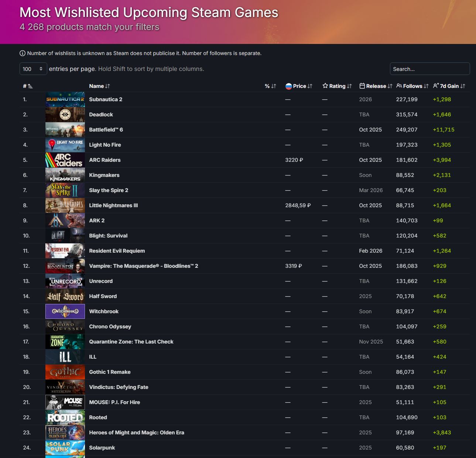
Task: Click the Search input field
Action: pos(430,69)
